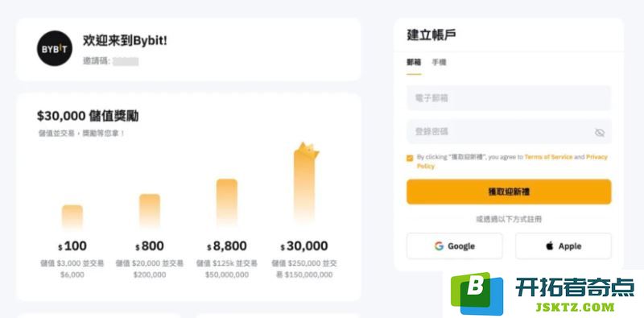Click '儲值 $250,000 並交易 $150,000,000' description

pos(304,269)
